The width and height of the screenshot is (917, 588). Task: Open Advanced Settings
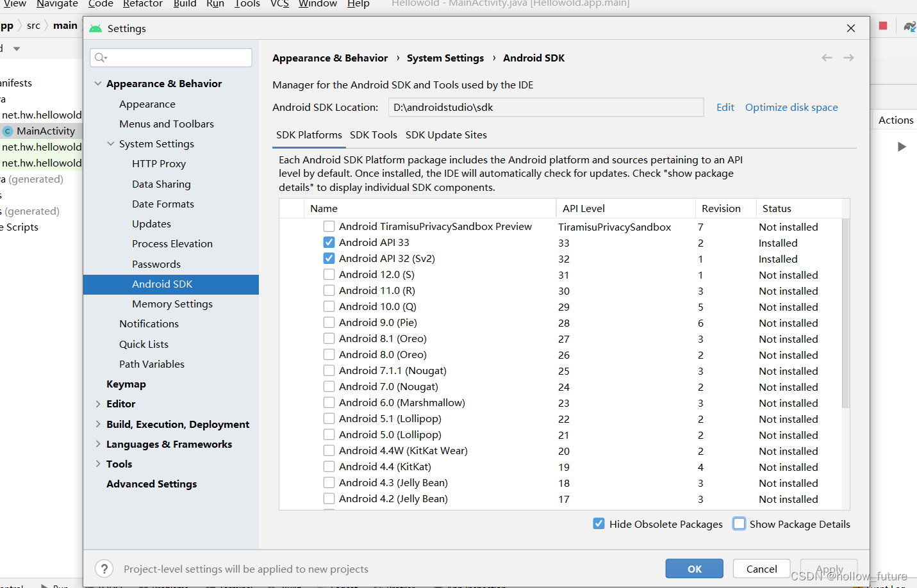pos(152,484)
